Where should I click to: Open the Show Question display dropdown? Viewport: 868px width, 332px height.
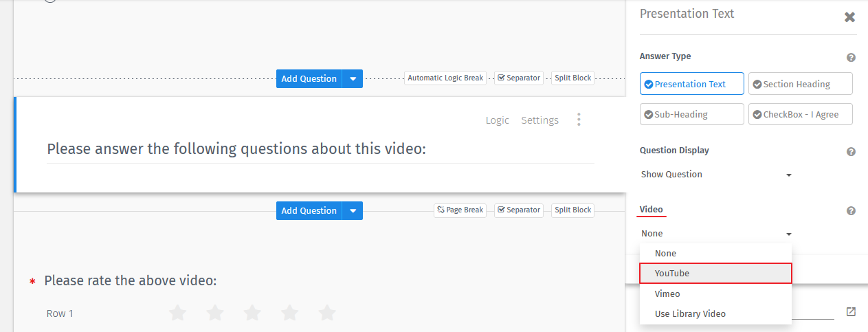click(715, 175)
